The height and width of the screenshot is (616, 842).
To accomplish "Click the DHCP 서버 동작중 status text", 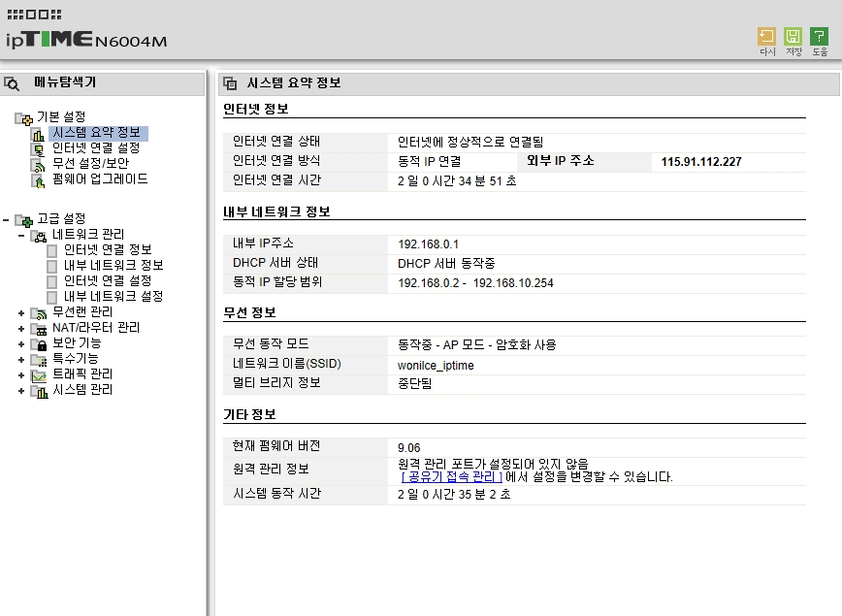I will [446, 264].
